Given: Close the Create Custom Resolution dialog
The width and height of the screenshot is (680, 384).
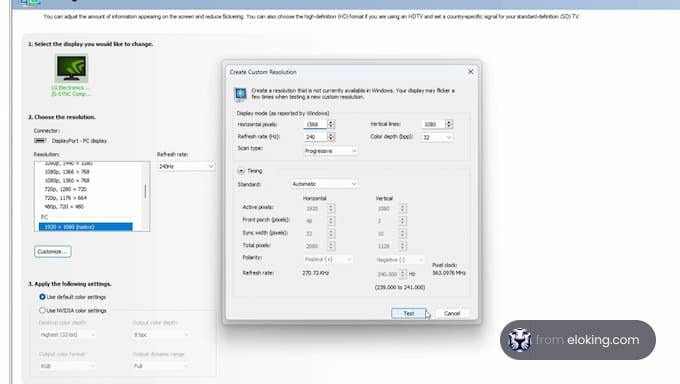Looking at the screenshot, I should (471, 72).
